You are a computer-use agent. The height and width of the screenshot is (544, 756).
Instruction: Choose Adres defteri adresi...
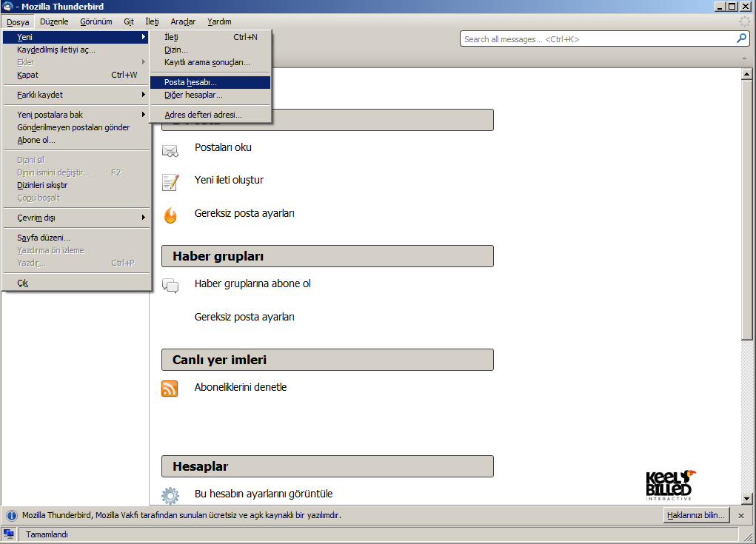pos(210,115)
